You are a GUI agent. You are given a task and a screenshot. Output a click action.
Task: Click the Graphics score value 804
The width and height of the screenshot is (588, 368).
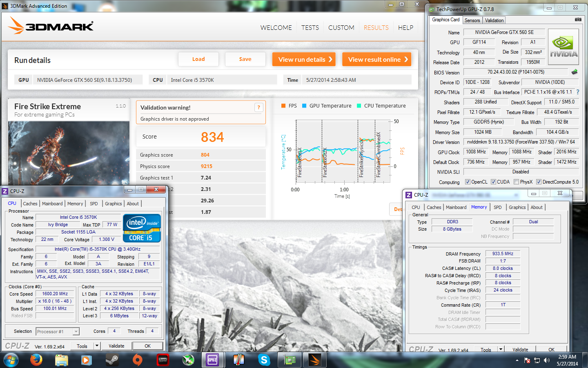pyautogui.click(x=205, y=155)
